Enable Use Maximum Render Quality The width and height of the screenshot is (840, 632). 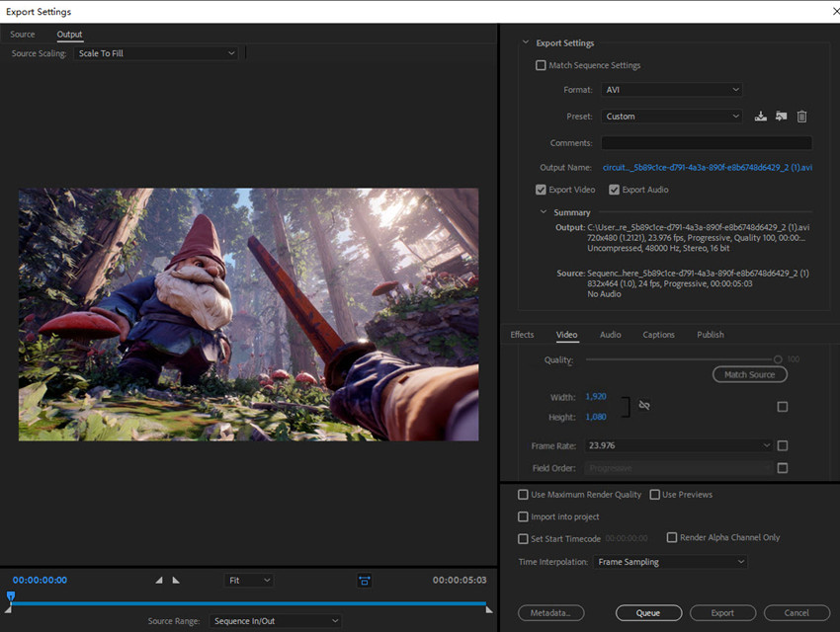[x=523, y=495]
